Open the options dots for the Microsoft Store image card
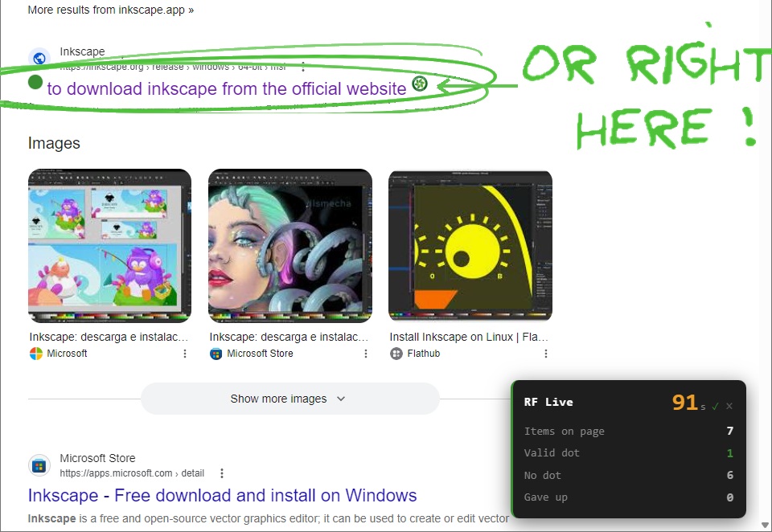This screenshot has width=772, height=532. [365, 354]
